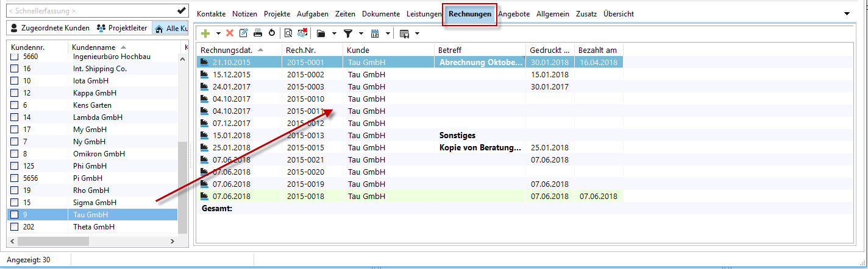Image resolution: width=868 pixels, height=269 pixels.
Task: Open the Dokumente tab
Action: [381, 13]
